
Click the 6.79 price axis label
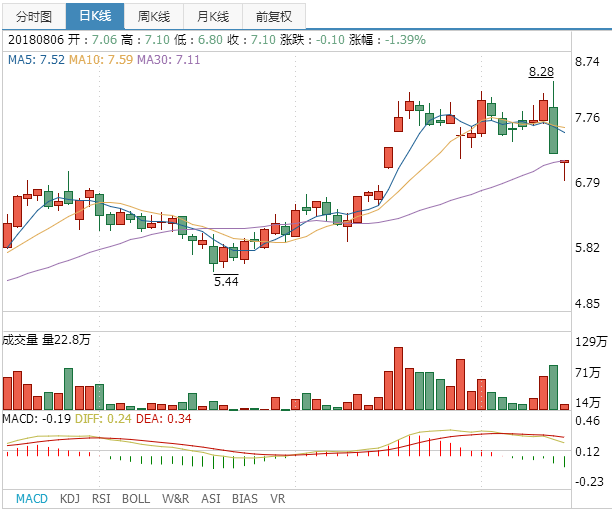[587, 182]
